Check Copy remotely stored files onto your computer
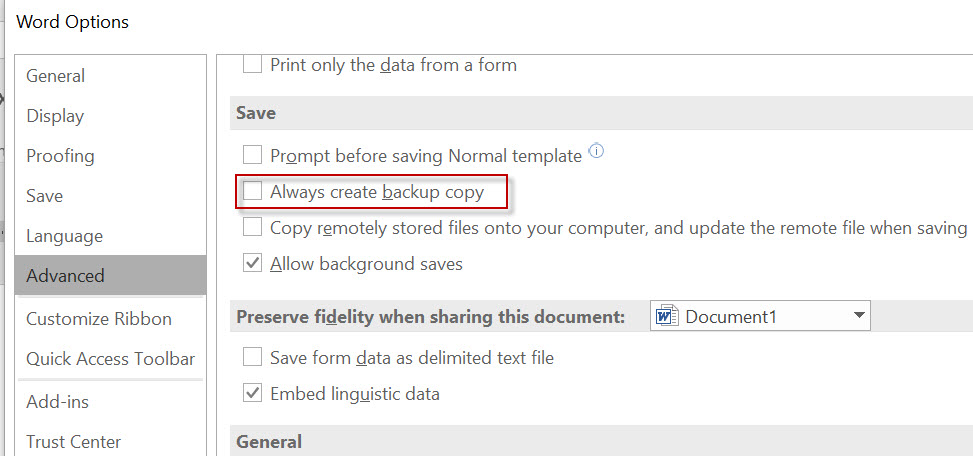The width and height of the screenshot is (973, 456). click(252, 227)
